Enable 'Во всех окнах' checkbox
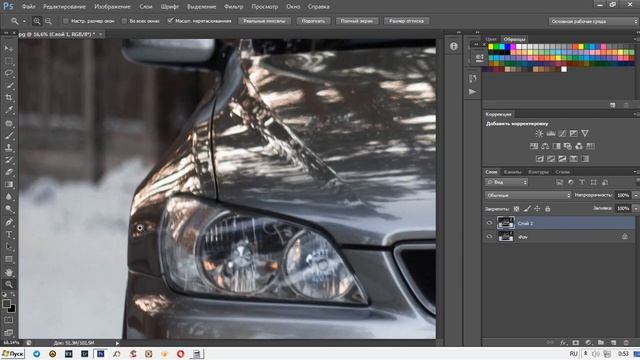The image size is (640, 360). [124, 21]
